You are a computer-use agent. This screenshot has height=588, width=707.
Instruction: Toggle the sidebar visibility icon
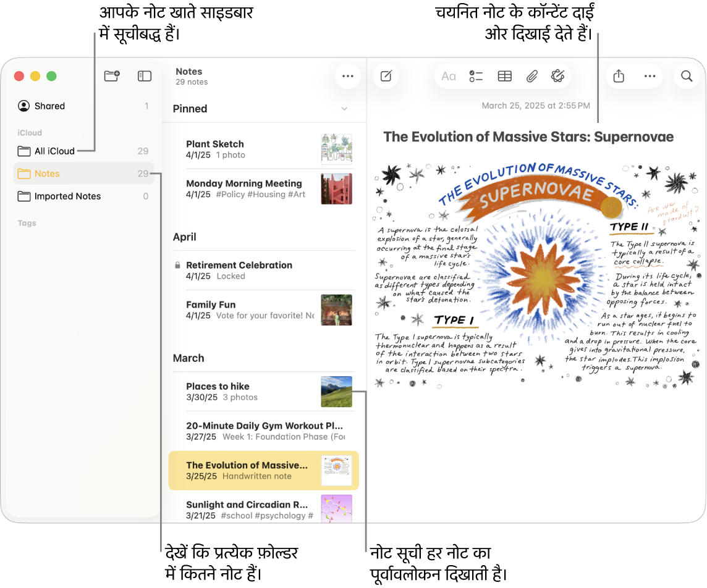(144, 76)
